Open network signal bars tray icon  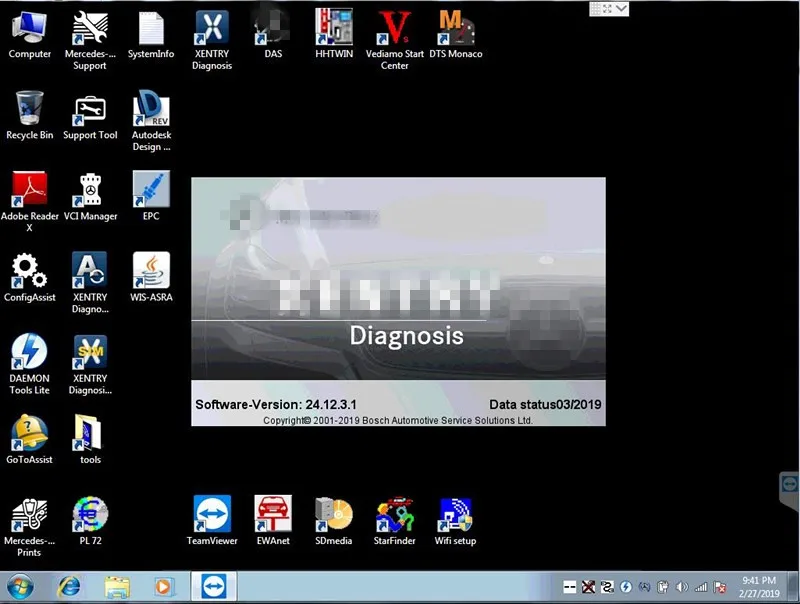(701, 587)
